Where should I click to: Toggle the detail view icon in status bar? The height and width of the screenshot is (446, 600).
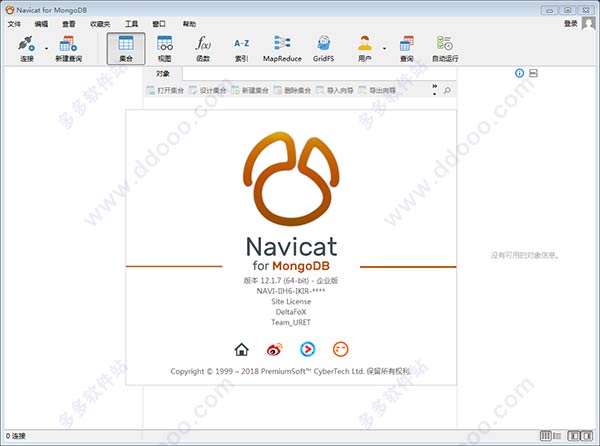point(557,436)
